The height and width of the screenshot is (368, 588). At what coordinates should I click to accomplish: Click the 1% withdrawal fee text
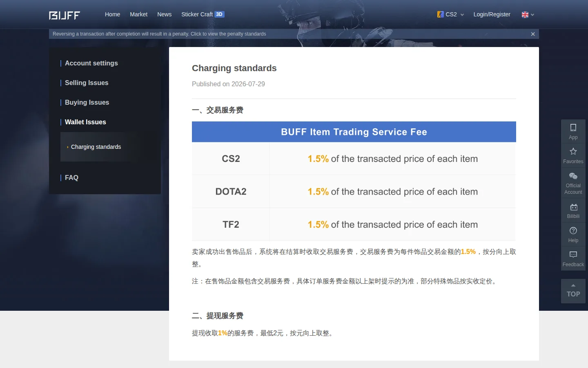(x=223, y=333)
